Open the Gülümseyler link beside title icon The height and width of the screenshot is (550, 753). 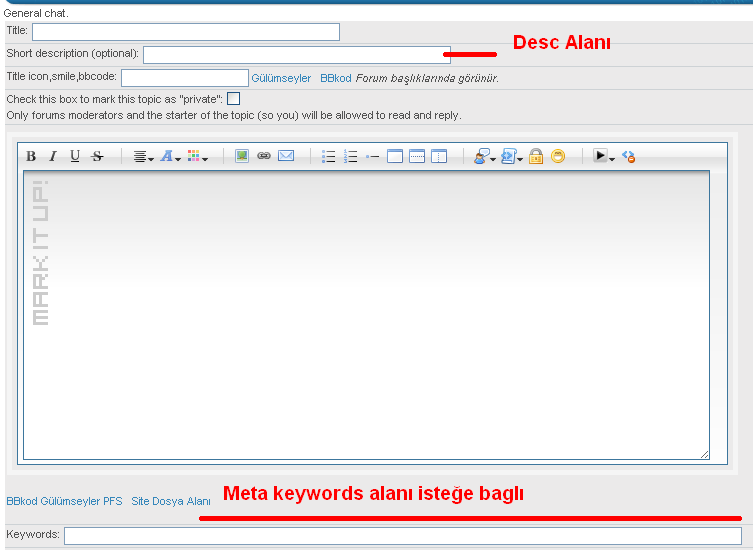[x=281, y=78]
